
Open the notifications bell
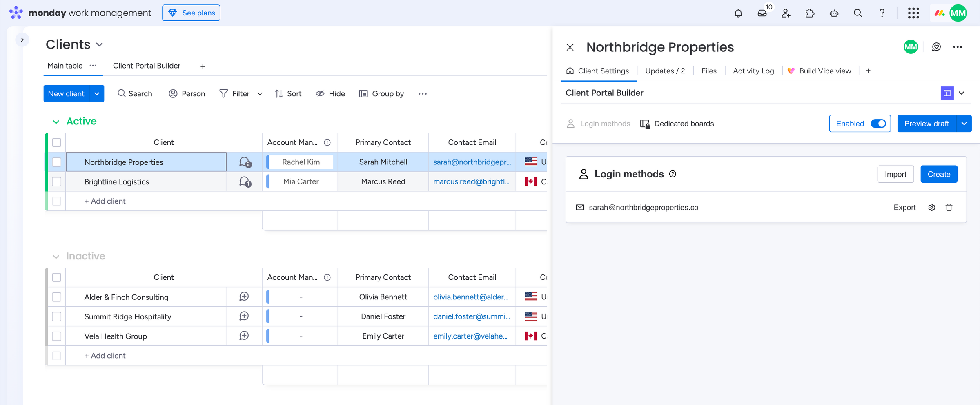(738, 13)
